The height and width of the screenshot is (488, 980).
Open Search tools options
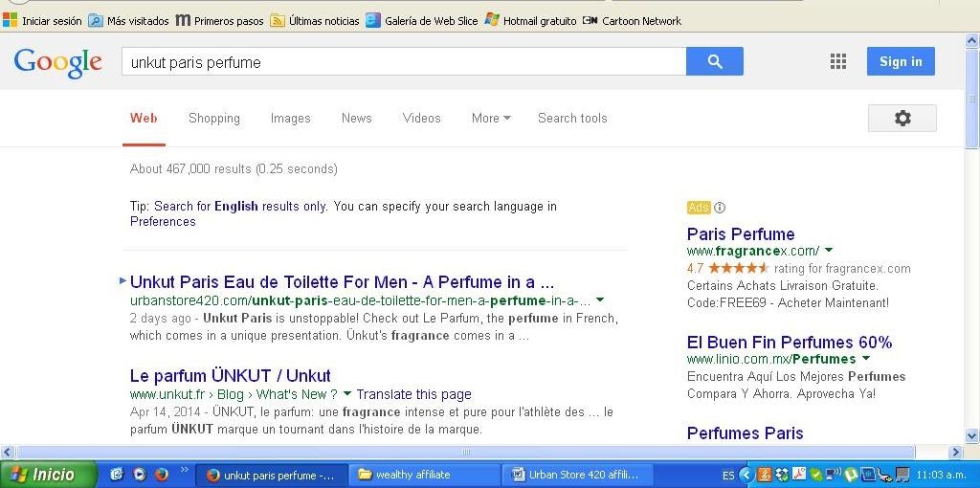pos(572,118)
